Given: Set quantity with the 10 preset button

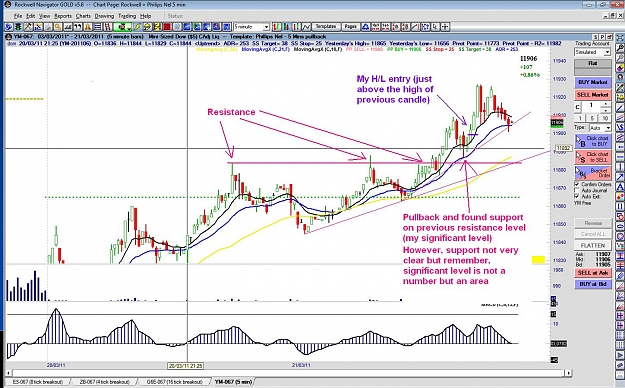Looking at the screenshot, I should point(605,118).
